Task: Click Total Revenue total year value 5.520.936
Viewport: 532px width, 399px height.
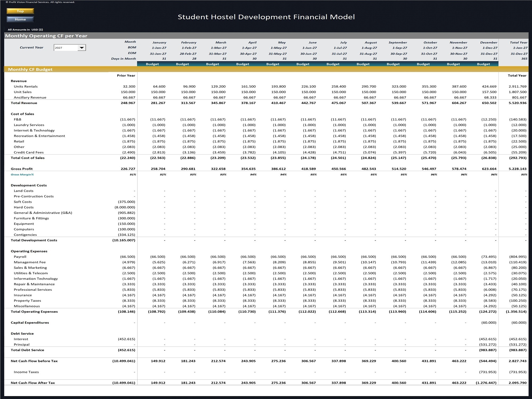Action: [x=517, y=103]
